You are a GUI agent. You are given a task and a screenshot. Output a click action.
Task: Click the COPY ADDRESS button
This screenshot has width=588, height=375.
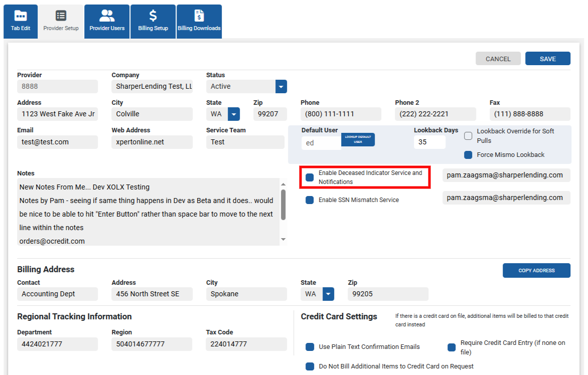click(x=537, y=271)
